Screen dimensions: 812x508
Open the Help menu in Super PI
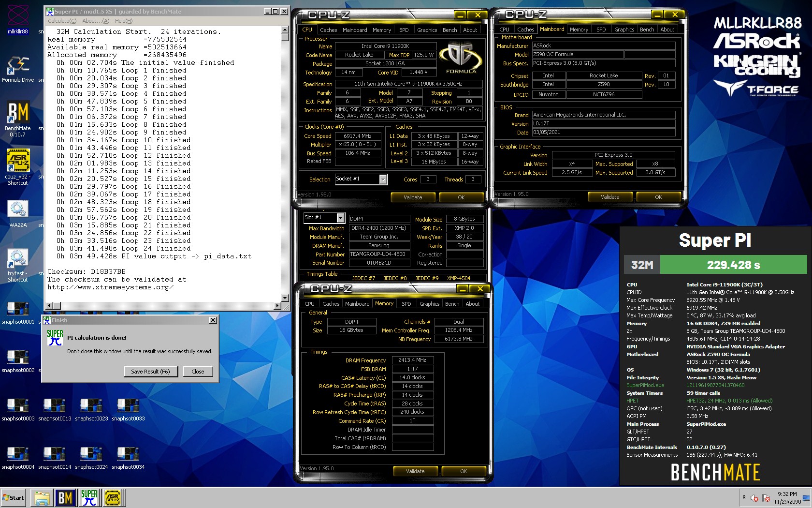124,21
